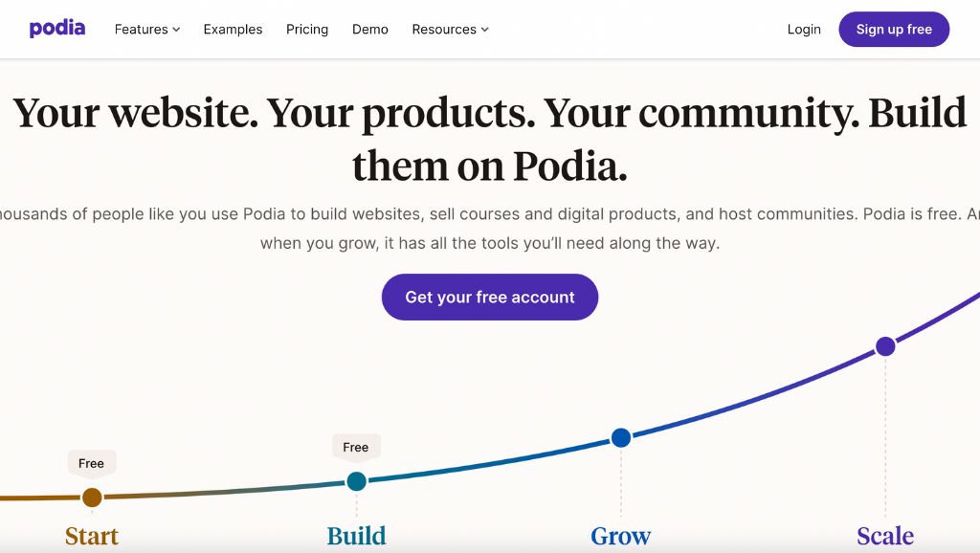980x553 pixels.
Task: Click the Start stage label
Action: (92, 536)
